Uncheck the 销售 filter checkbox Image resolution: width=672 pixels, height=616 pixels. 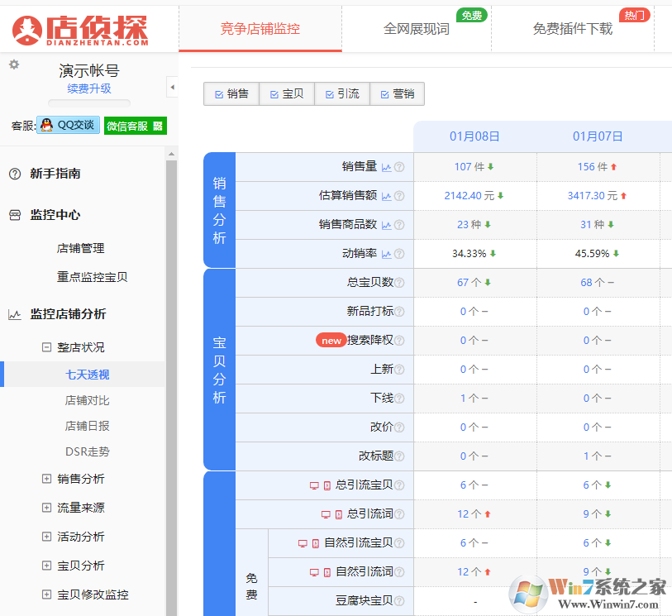[x=218, y=94]
